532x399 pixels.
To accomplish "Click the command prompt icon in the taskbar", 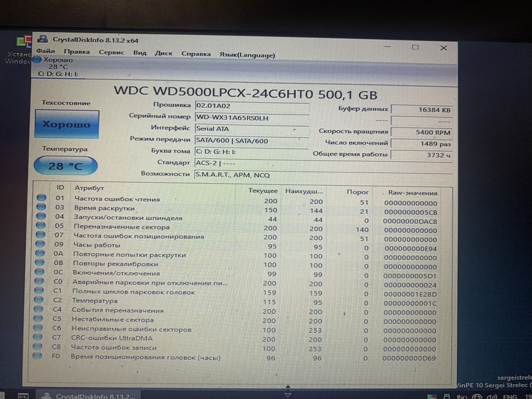I will (23, 396).
